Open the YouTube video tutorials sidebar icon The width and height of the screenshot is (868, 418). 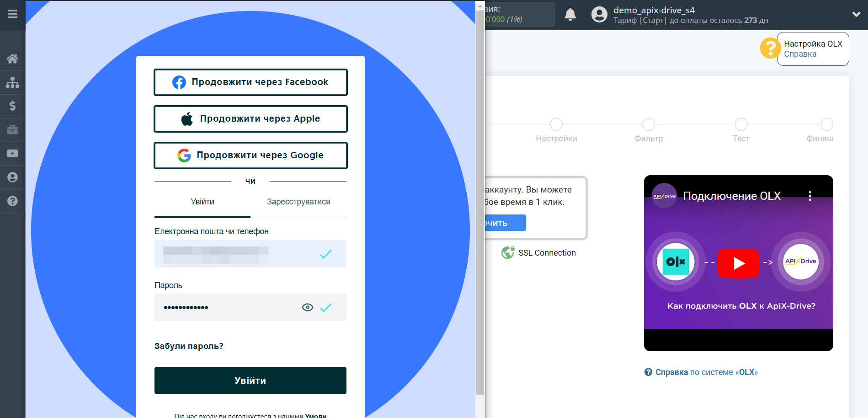click(12, 154)
